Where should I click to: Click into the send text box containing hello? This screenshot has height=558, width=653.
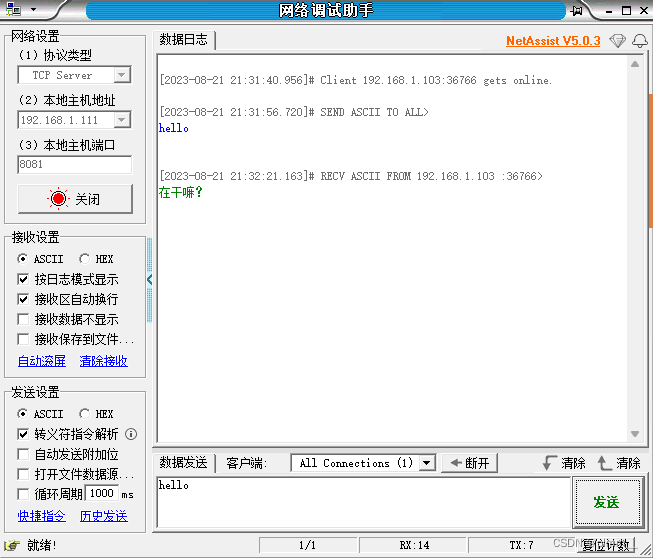[x=364, y=503]
